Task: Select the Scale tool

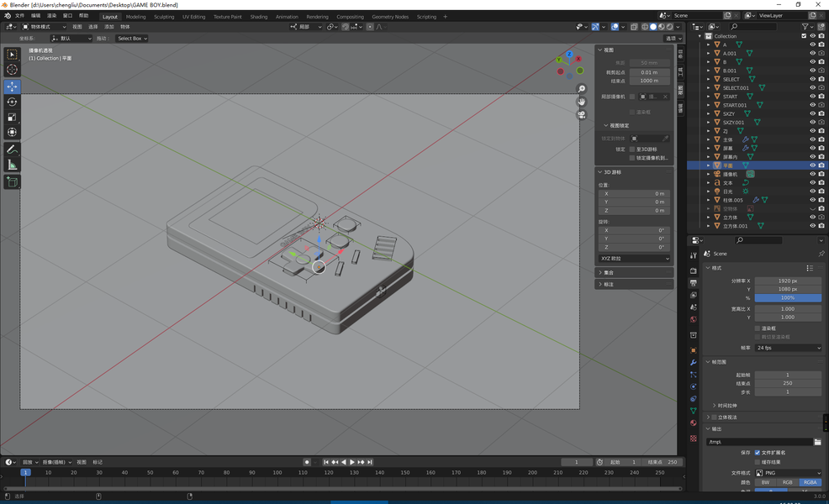Action: (12, 118)
